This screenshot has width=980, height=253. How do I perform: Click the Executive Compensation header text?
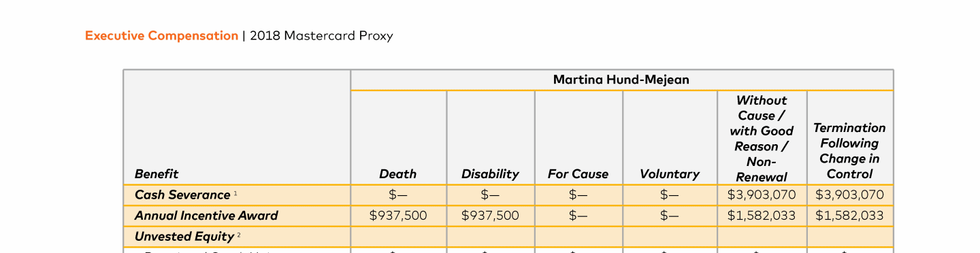point(161,36)
